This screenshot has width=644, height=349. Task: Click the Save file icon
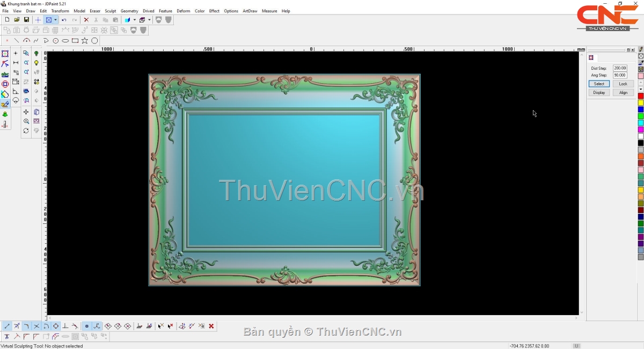(x=26, y=20)
